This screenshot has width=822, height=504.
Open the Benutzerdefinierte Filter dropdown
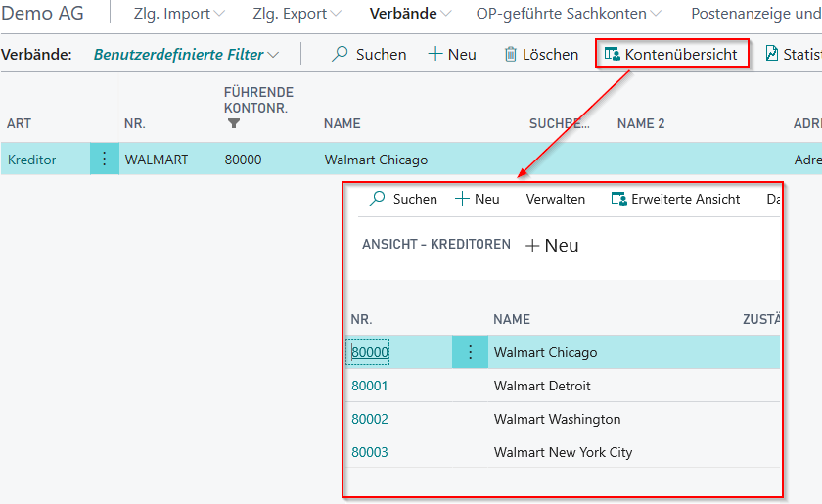[186, 54]
